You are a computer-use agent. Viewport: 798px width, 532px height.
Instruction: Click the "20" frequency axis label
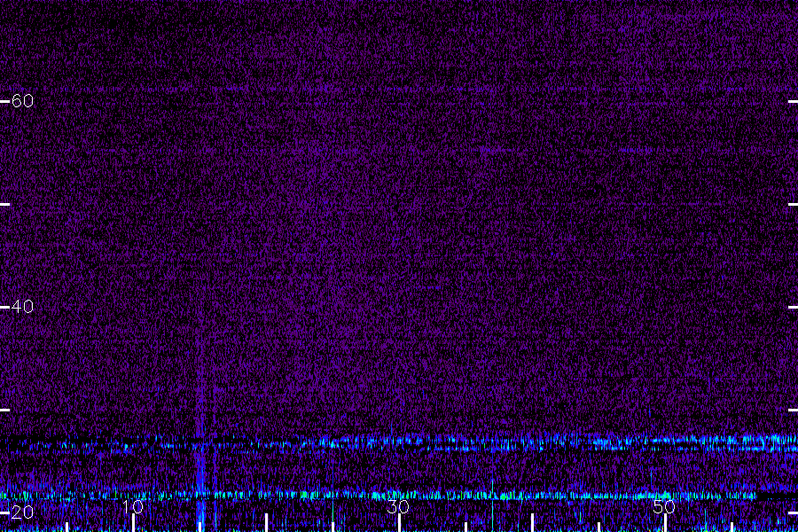coord(22,512)
